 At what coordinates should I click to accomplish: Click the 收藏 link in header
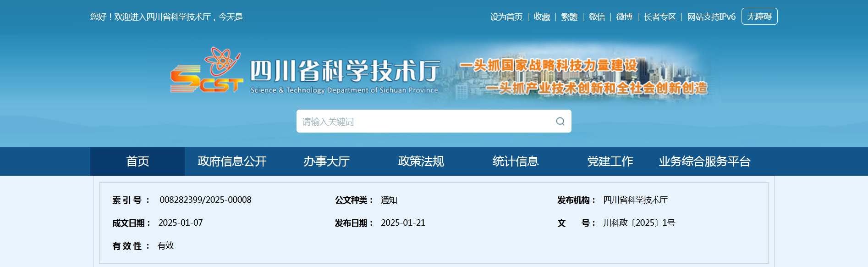(542, 17)
